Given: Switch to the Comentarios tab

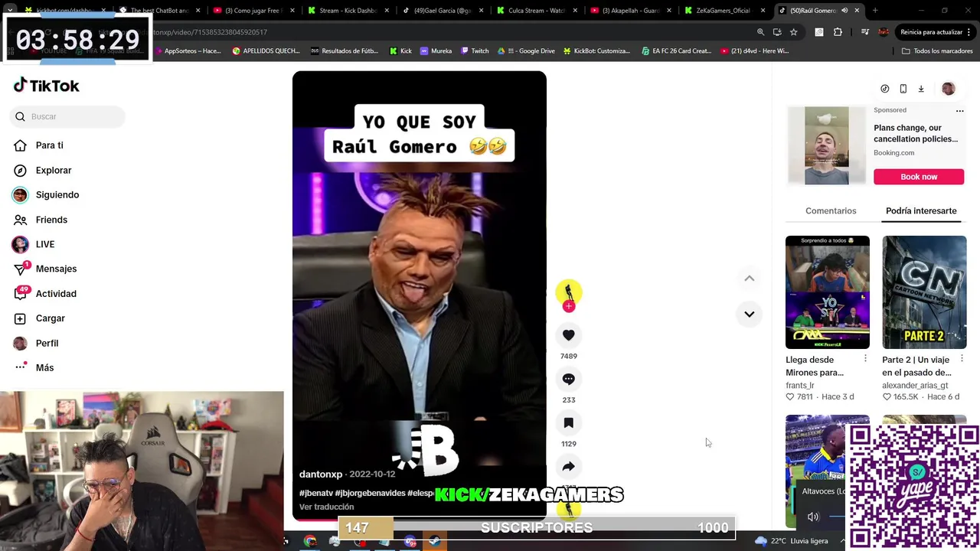Looking at the screenshot, I should [x=831, y=210].
